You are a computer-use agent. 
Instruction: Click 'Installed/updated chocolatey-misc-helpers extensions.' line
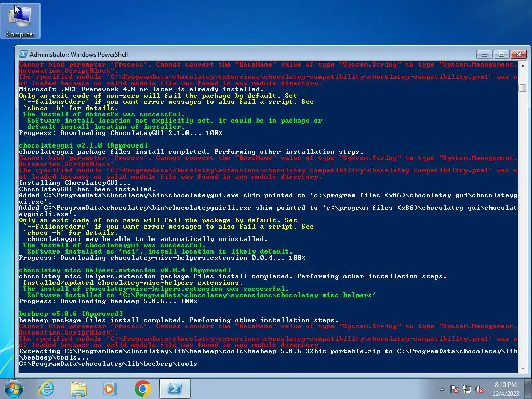(x=133, y=283)
